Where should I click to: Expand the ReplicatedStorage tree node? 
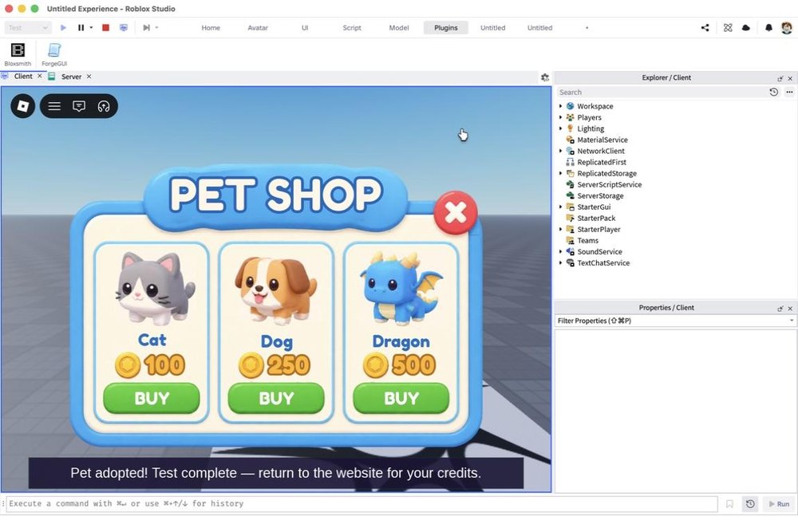pyautogui.click(x=560, y=173)
